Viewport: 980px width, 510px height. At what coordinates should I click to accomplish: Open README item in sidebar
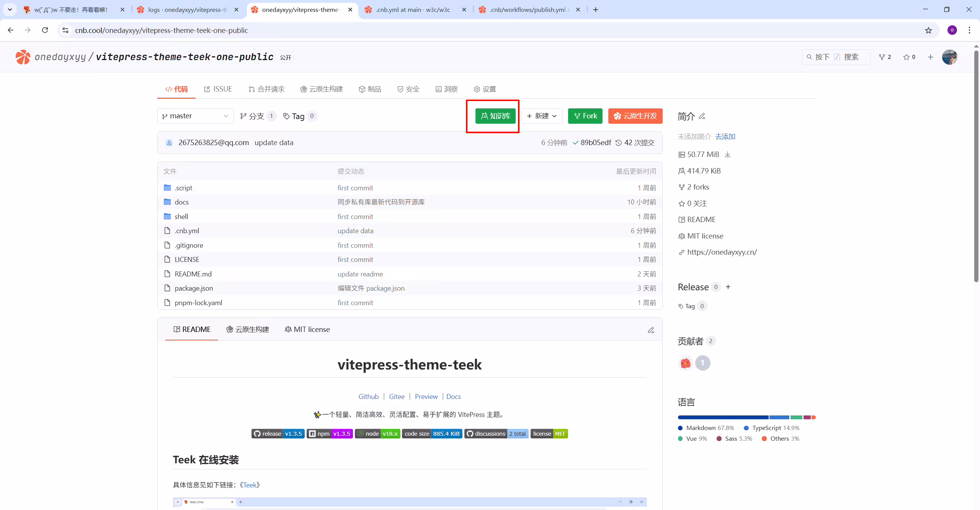[x=697, y=219]
